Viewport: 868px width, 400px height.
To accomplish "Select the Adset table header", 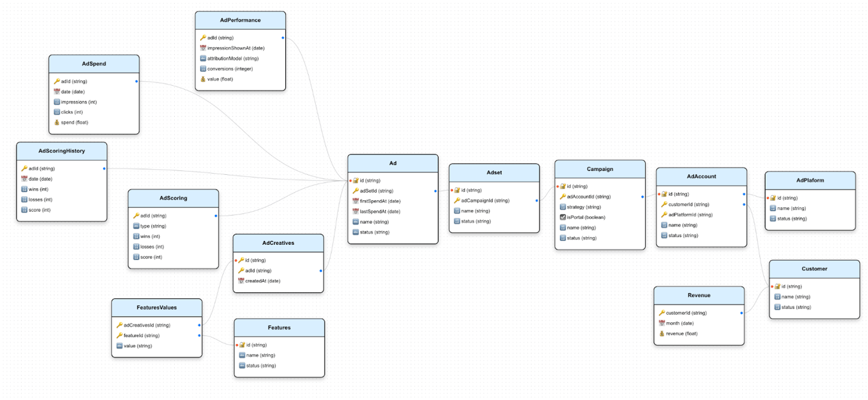I will [x=494, y=172].
